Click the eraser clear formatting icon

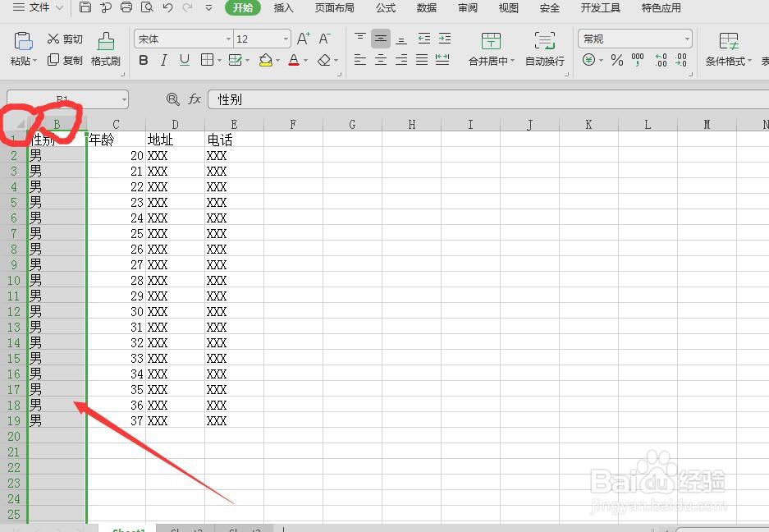coord(323,60)
